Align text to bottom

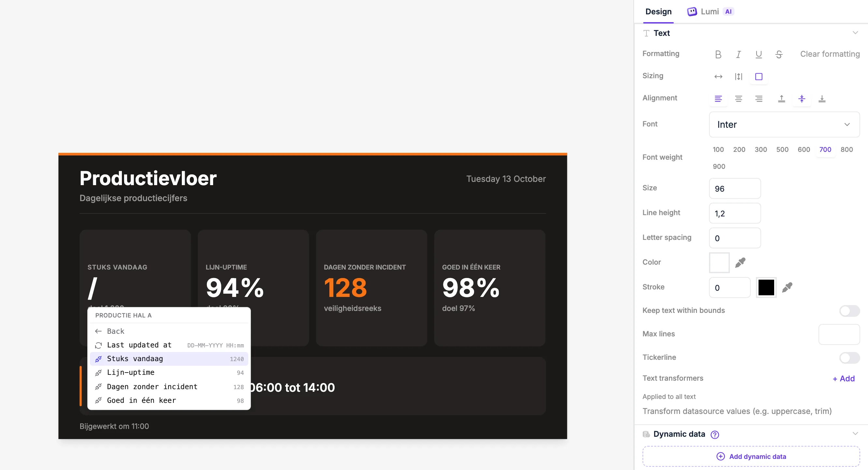coord(822,98)
